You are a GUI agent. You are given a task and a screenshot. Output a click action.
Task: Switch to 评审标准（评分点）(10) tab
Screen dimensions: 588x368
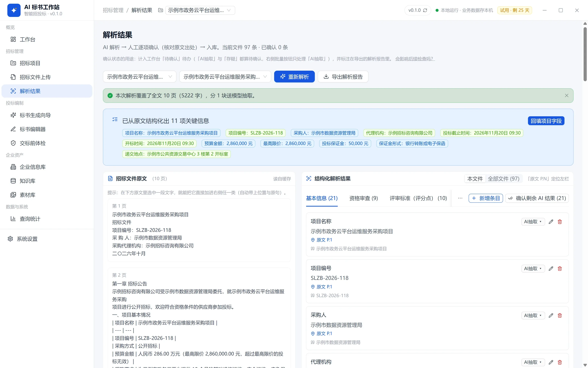coord(418,198)
